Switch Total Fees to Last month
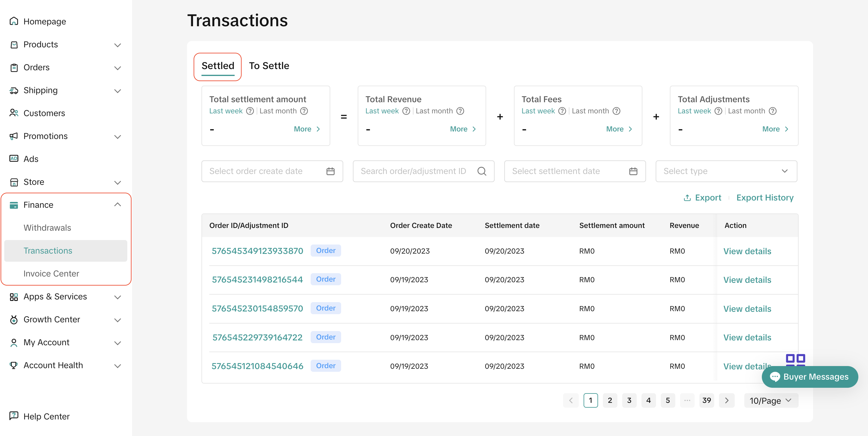The height and width of the screenshot is (436, 868). click(590, 111)
